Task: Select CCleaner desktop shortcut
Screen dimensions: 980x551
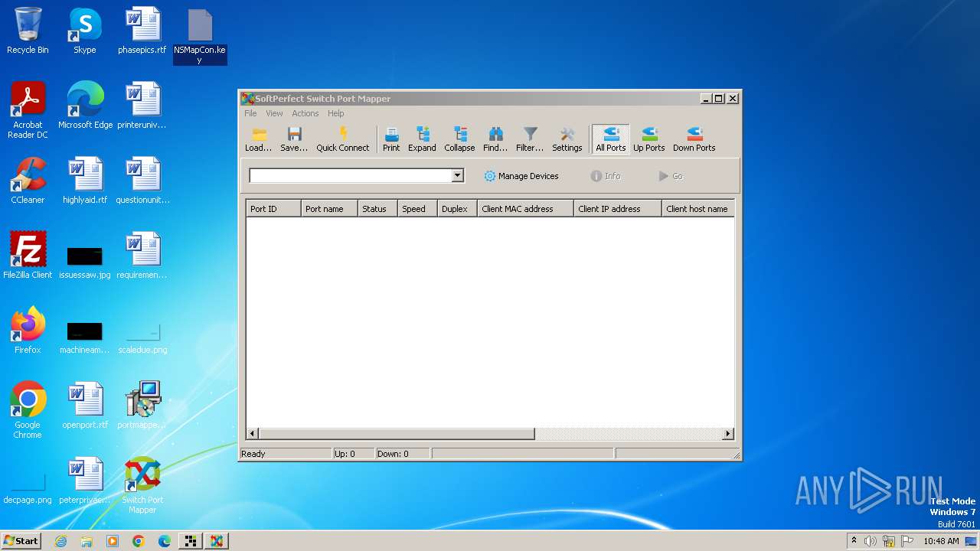Action: click(x=28, y=181)
